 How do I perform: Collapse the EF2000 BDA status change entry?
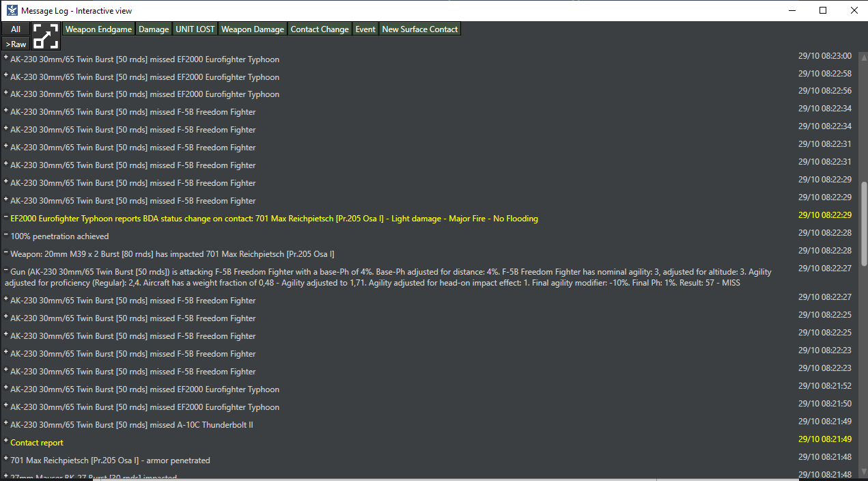pos(6,217)
